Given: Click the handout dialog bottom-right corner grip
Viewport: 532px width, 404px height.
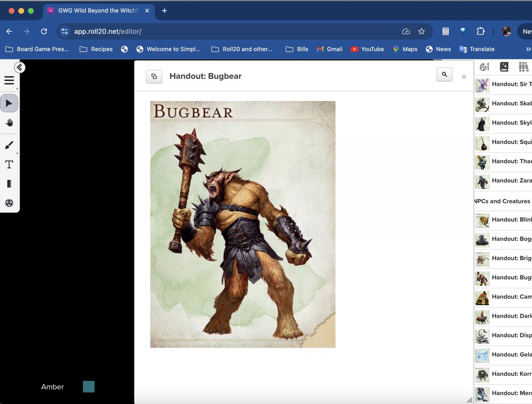Looking at the screenshot, I should [469, 400].
